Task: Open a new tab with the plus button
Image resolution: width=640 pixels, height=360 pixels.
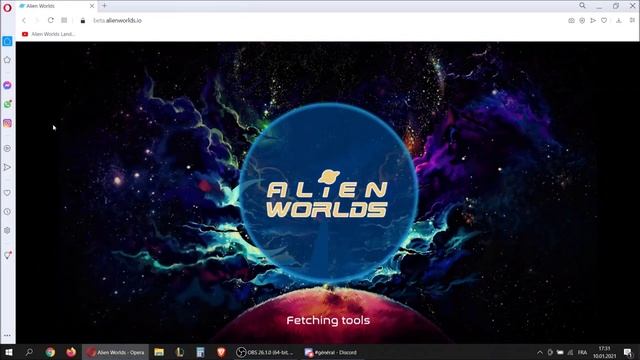Action: [104, 6]
